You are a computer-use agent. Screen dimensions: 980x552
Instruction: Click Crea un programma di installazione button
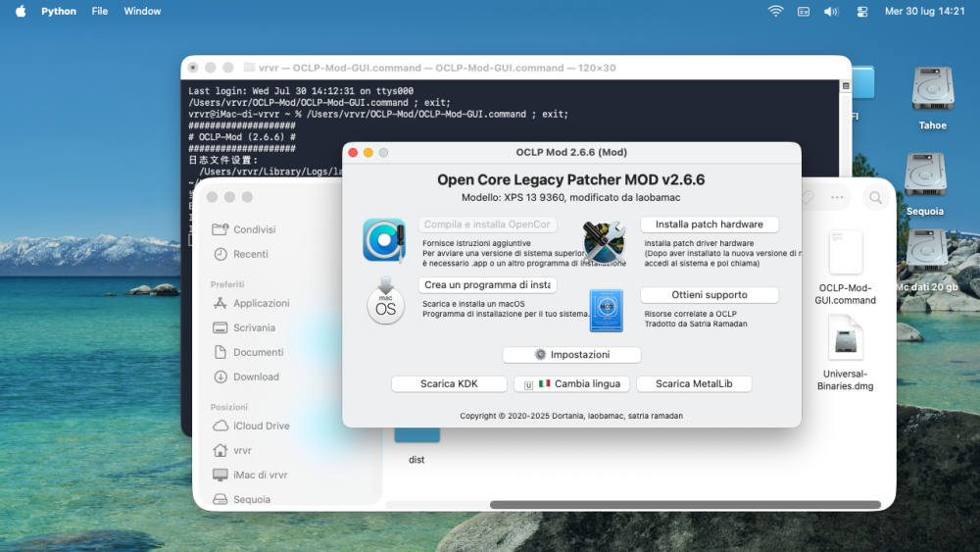click(487, 285)
